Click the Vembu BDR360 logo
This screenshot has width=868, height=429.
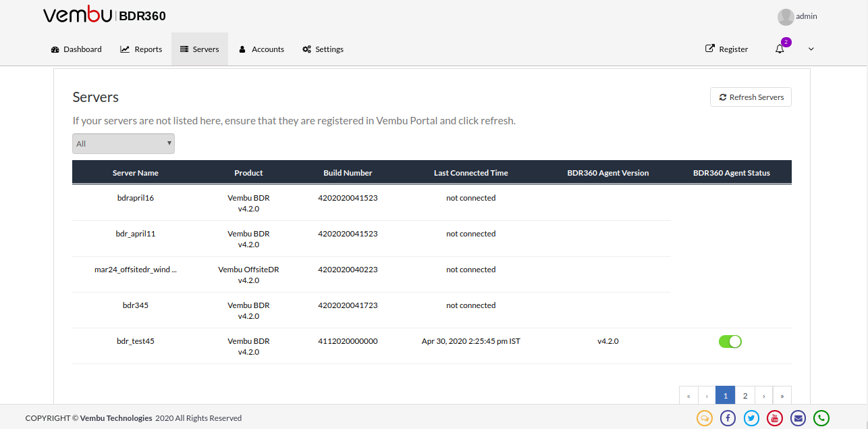(105, 16)
